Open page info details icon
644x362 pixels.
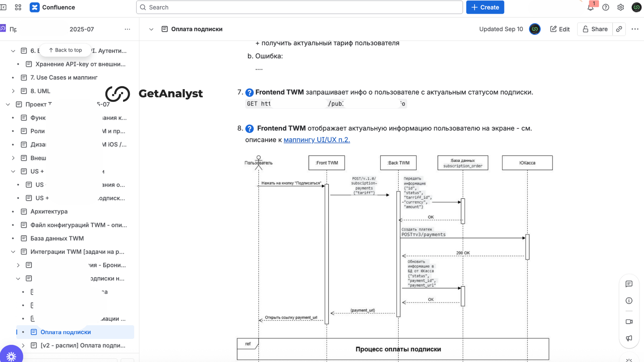pos(629,301)
